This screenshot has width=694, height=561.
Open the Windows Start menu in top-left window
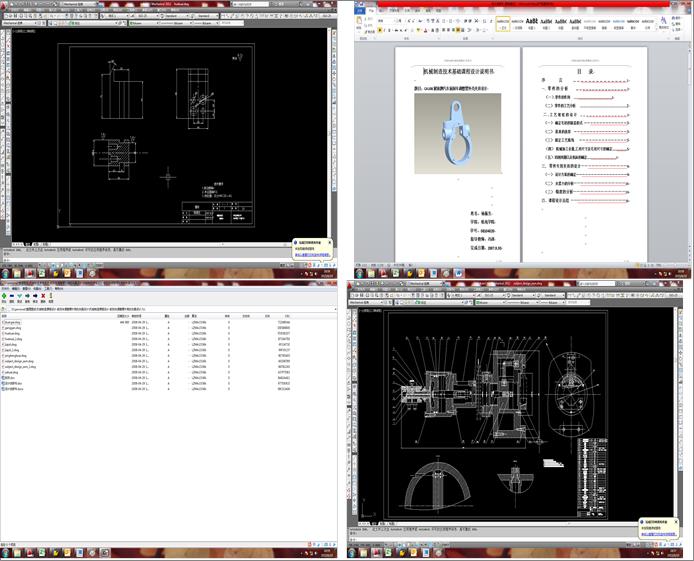(x=7, y=272)
